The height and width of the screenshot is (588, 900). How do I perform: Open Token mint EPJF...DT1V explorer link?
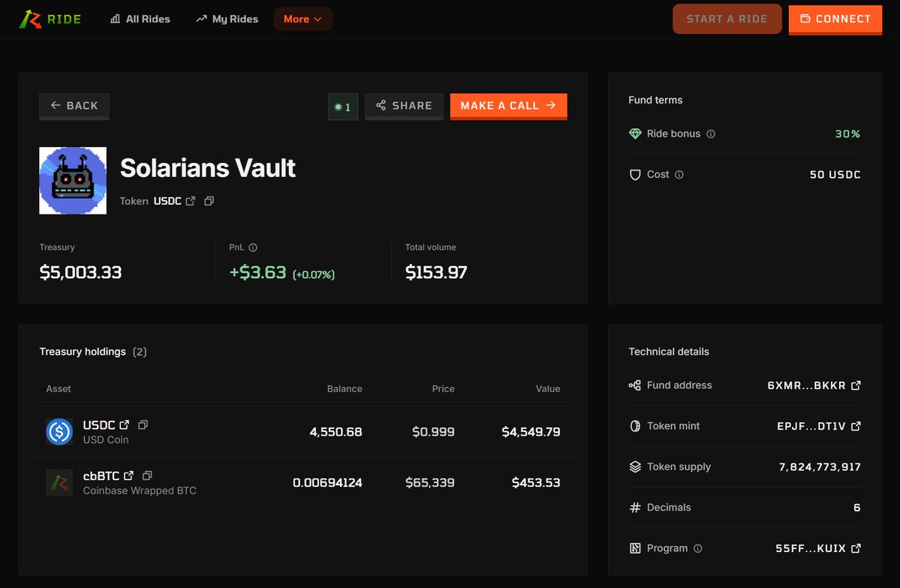(x=856, y=426)
